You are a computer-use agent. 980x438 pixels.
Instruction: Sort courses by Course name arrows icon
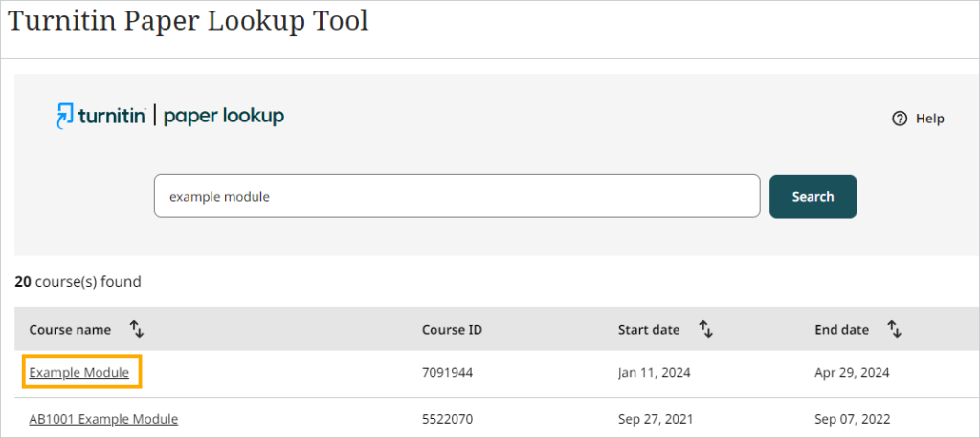tap(137, 329)
